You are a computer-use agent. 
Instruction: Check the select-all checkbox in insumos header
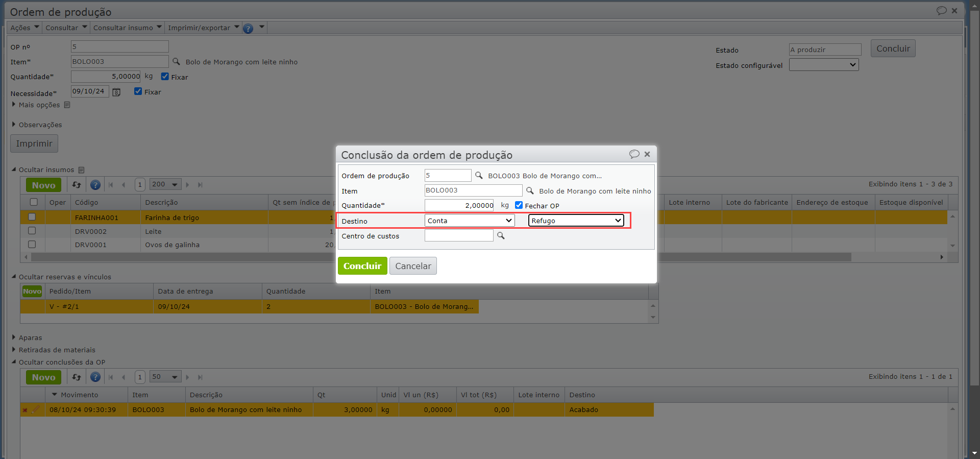[34, 202]
